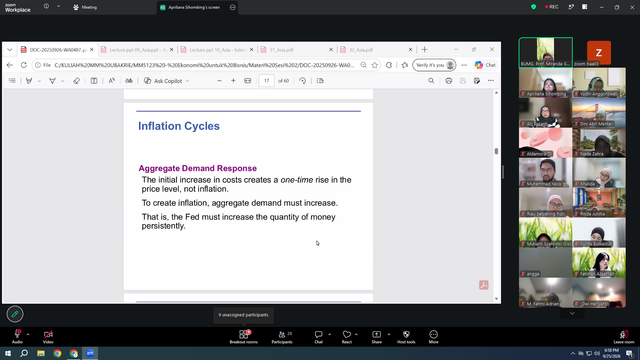This screenshot has width=640, height=360.
Task: Open the tab actions dropdown chevron
Action: click(x=9, y=50)
